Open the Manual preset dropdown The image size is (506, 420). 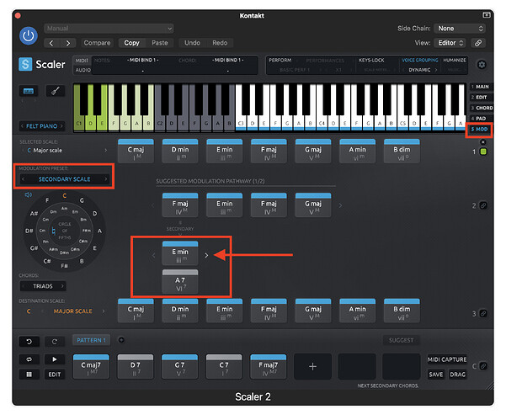click(x=109, y=29)
